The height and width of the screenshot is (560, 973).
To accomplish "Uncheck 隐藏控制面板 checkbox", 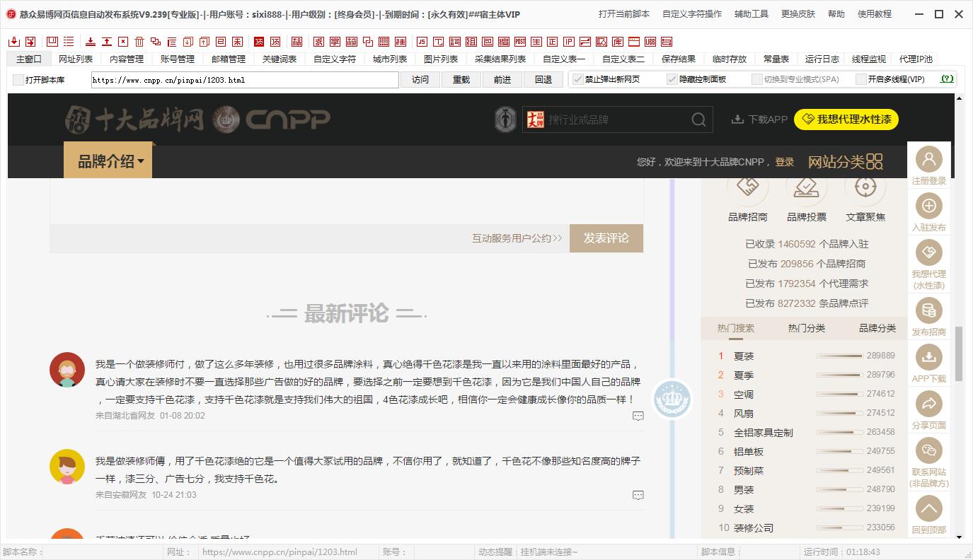I will (x=672, y=79).
